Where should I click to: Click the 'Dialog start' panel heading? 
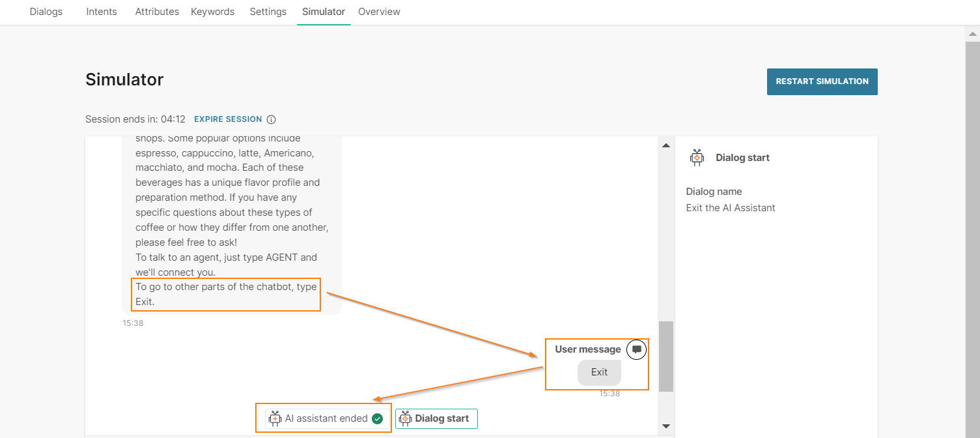coord(742,158)
